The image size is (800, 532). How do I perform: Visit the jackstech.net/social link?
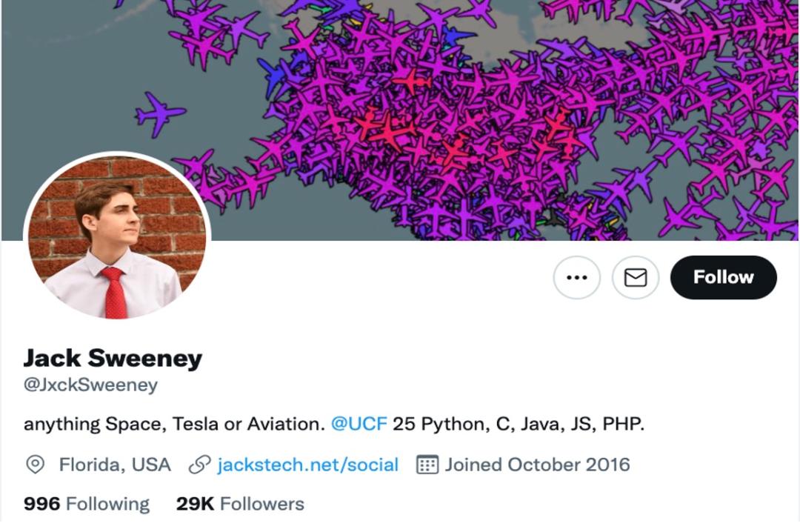point(307,465)
